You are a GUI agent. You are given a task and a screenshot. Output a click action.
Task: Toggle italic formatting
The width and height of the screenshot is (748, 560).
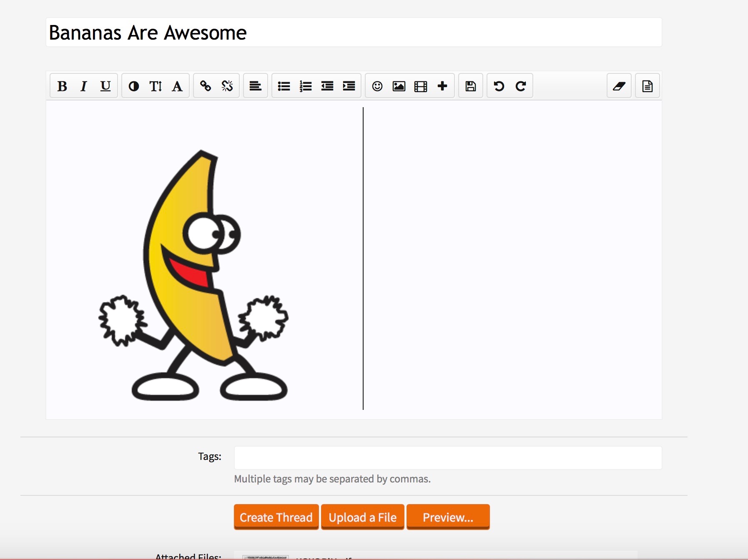(84, 86)
